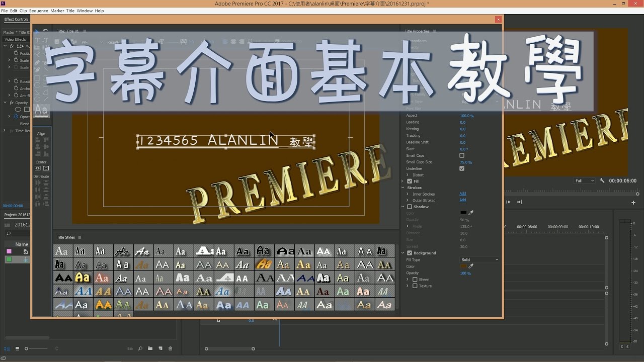644x362 pixels.
Task: Select the Rotation tool in titler toolbox
Action: pyautogui.click(x=46, y=32)
